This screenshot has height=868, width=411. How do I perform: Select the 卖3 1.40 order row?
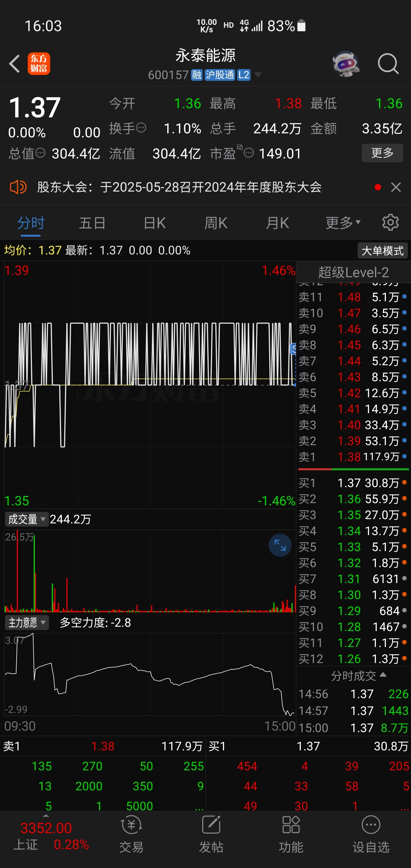[x=353, y=425]
